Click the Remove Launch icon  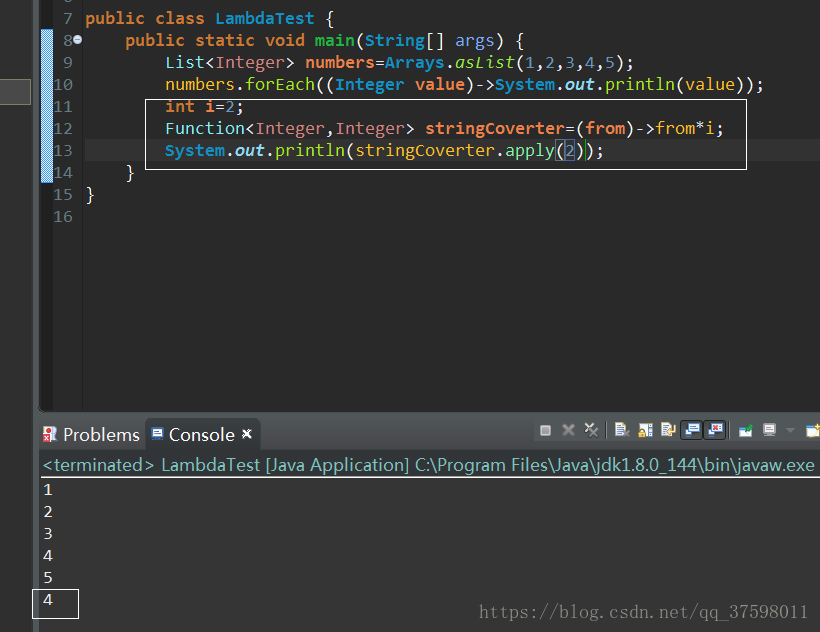point(568,430)
